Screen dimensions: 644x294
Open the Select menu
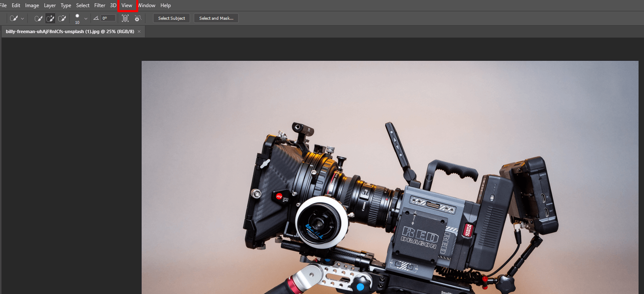pyautogui.click(x=83, y=5)
